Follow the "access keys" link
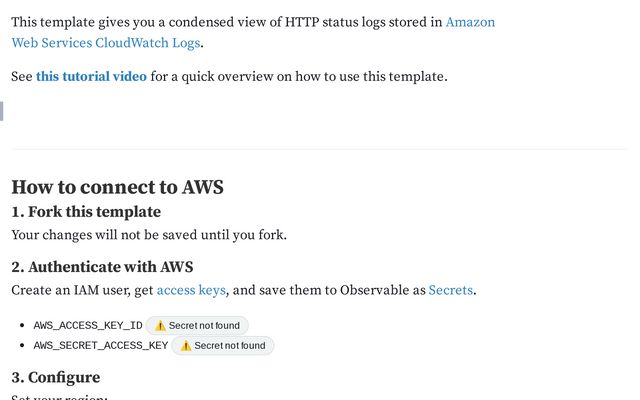The image size is (640, 400). pyautogui.click(x=191, y=290)
